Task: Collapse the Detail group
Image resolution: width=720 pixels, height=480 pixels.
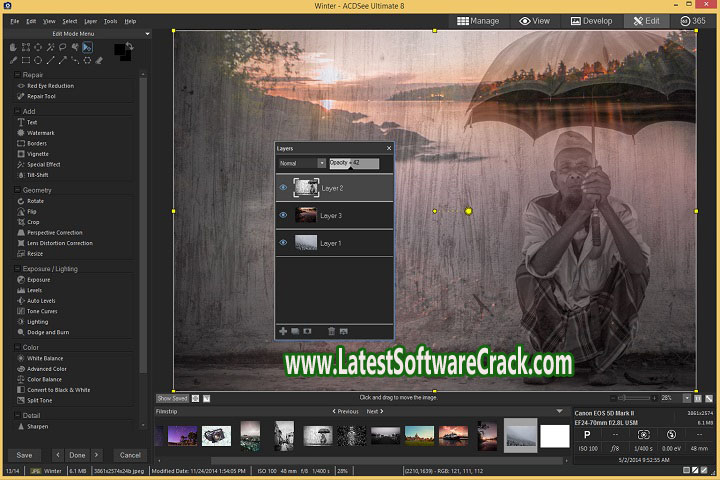Action: point(17,415)
